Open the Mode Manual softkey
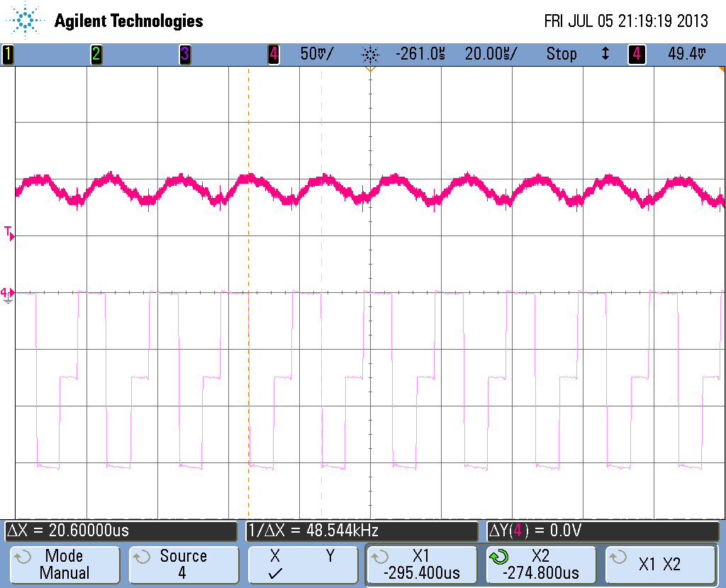Image resolution: width=726 pixels, height=588 pixels. click(65, 565)
